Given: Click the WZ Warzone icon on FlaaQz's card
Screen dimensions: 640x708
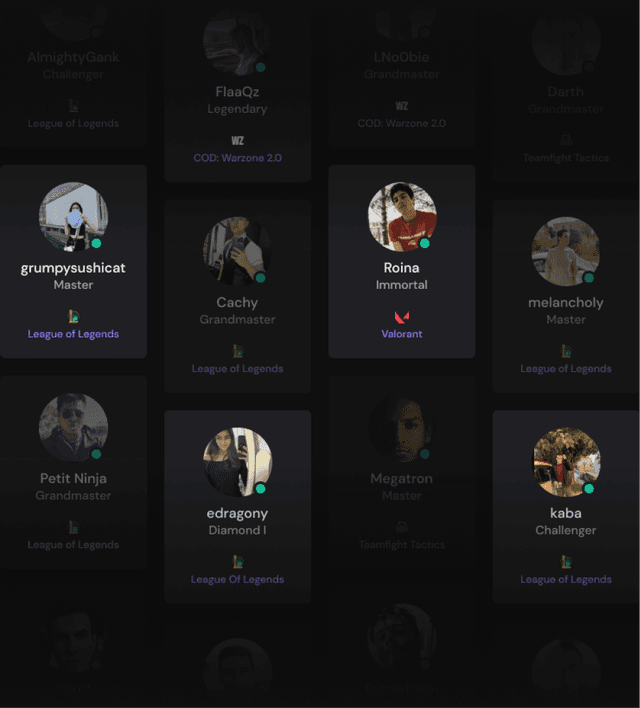Looking at the screenshot, I should (238, 141).
